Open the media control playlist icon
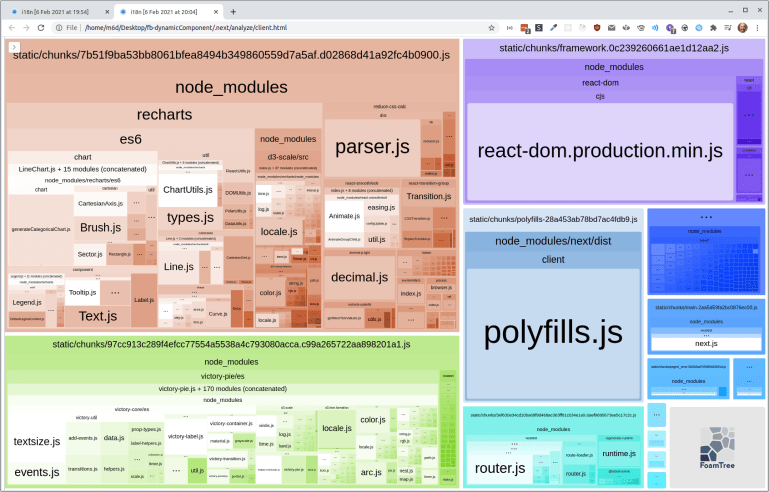The height and width of the screenshot is (492, 769). pos(728,28)
